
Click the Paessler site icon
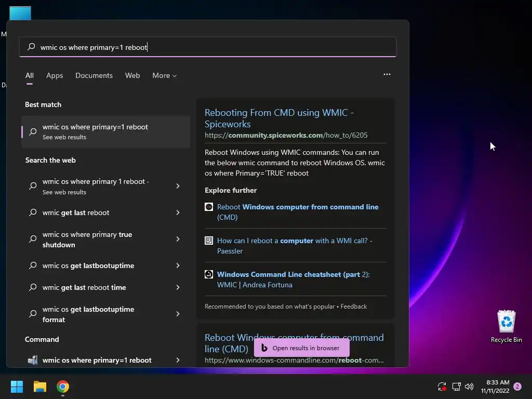(x=209, y=241)
